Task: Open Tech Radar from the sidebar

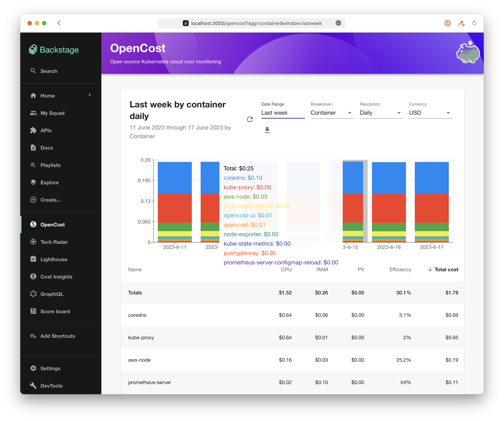Action: tap(54, 242)
